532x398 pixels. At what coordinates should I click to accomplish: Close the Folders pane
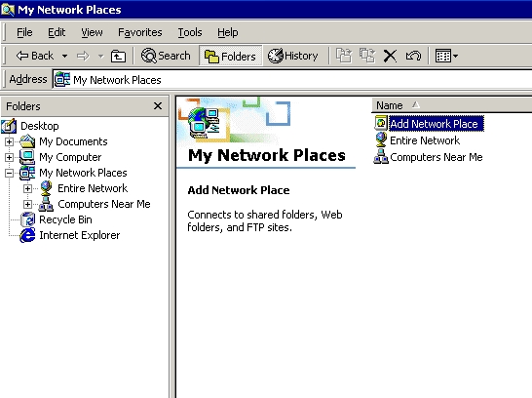(158, 106)
